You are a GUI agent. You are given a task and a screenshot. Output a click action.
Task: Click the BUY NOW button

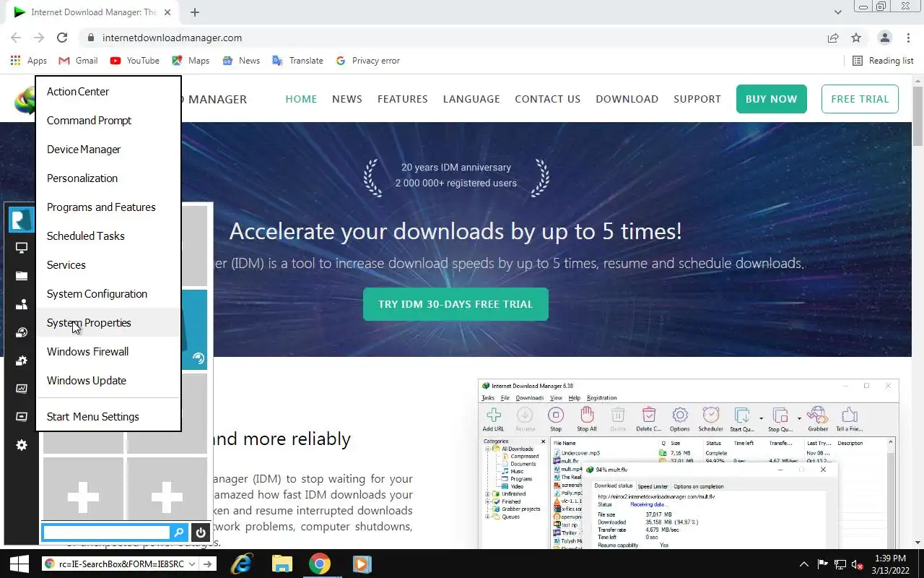772,99
